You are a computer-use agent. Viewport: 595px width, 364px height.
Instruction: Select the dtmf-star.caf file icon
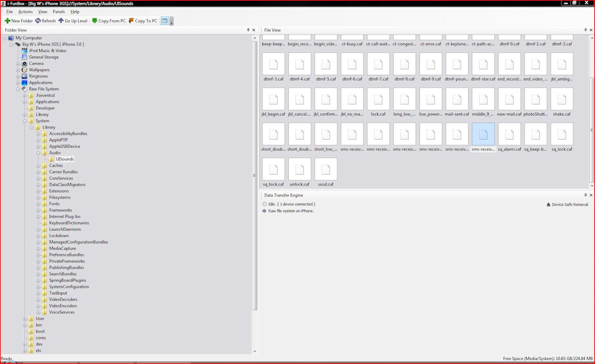483,64
